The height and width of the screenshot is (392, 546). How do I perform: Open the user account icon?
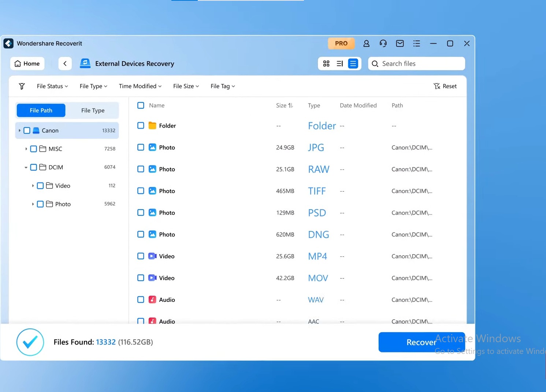(366, 44)
